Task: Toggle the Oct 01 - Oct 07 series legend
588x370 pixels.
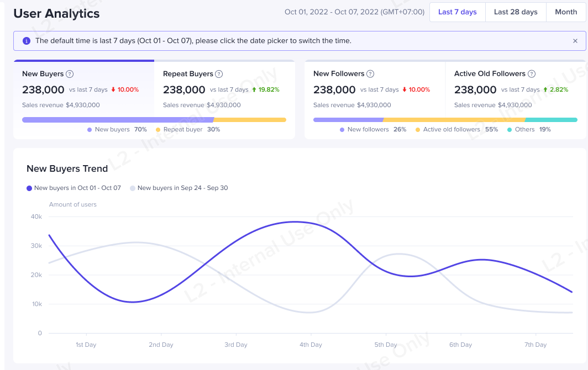Action: pos(74,188)
